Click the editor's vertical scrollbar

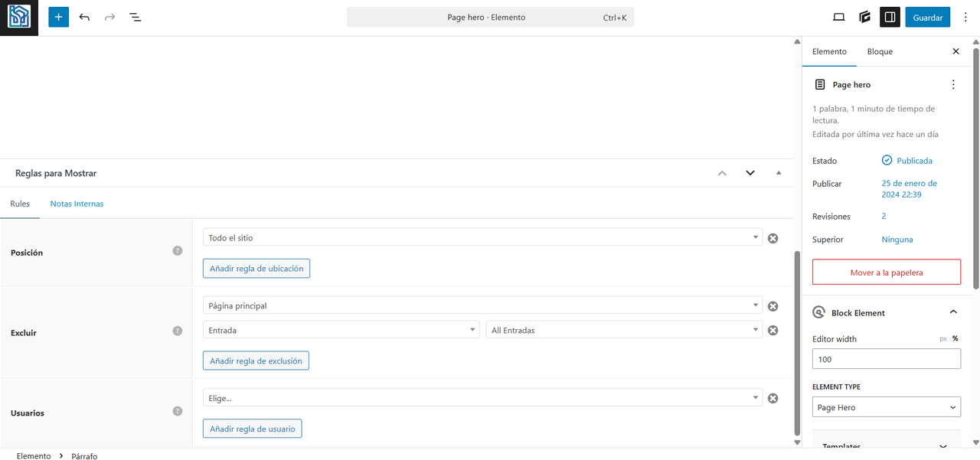797,342
